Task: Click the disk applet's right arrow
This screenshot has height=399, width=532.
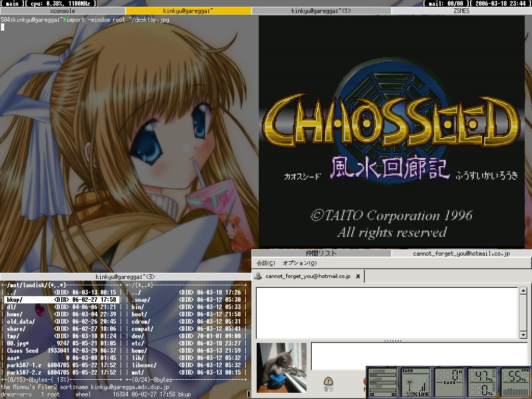Action: tap(393, 395)
